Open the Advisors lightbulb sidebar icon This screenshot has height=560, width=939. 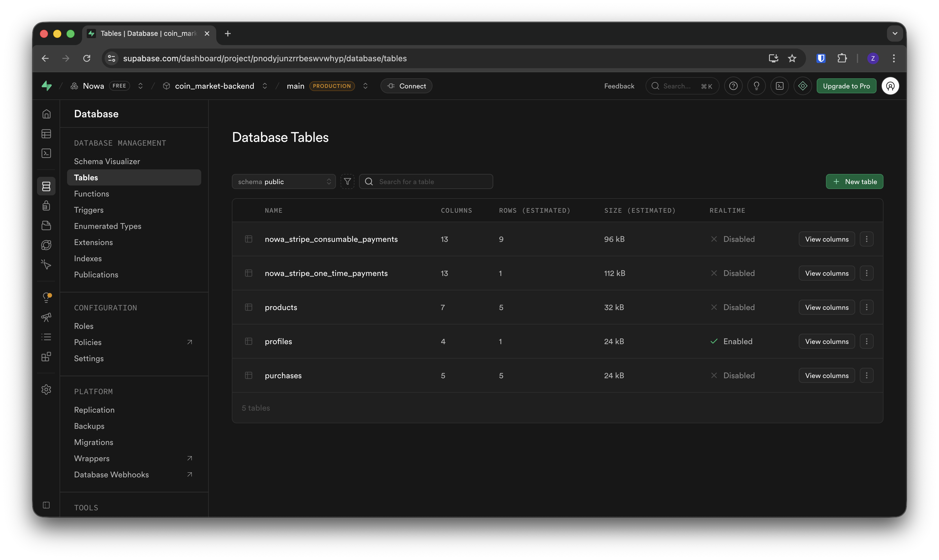click(46, 297)
